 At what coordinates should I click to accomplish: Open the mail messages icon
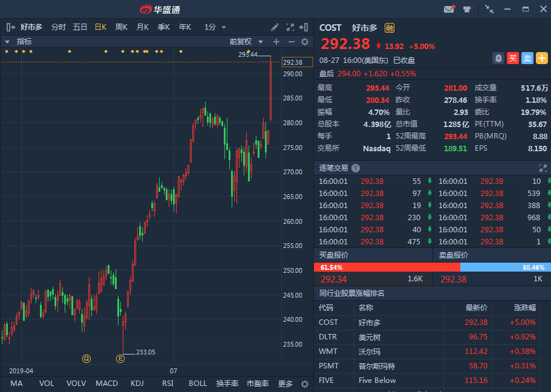point(449,9)
